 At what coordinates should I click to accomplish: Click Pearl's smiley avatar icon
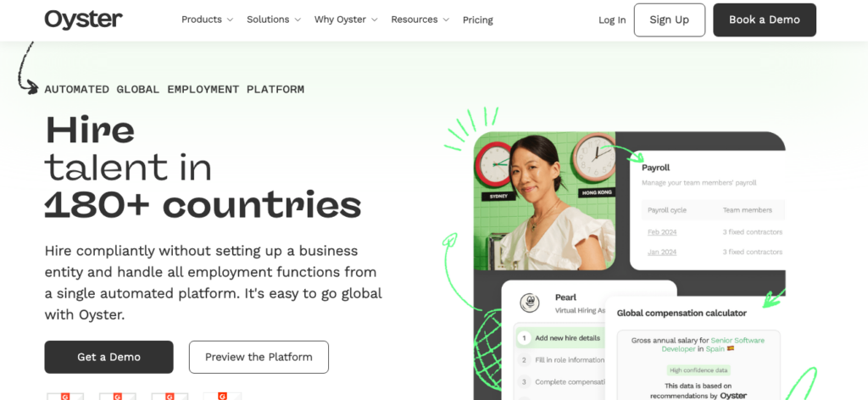(530, 302)
